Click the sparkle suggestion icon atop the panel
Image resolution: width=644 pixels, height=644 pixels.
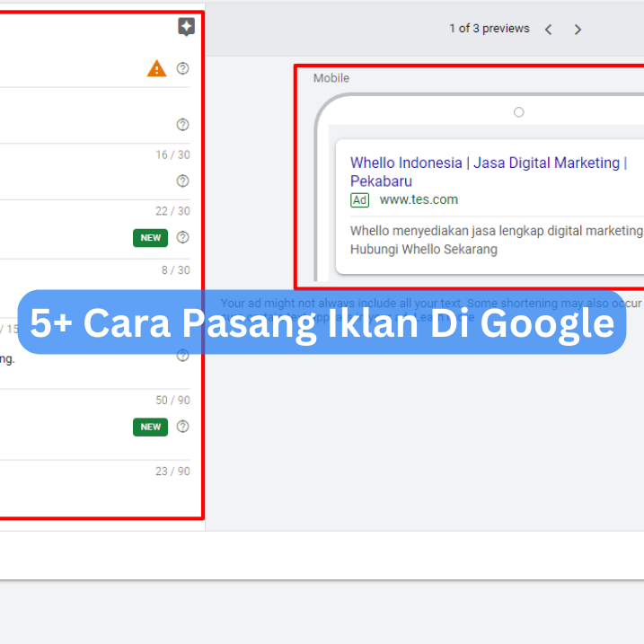pos(186,27)
